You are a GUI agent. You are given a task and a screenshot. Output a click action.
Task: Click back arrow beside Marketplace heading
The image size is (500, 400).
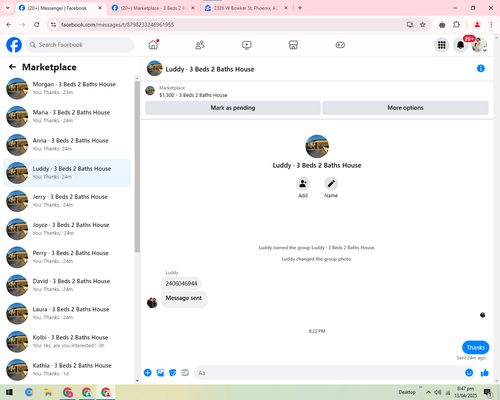point(12,67)
